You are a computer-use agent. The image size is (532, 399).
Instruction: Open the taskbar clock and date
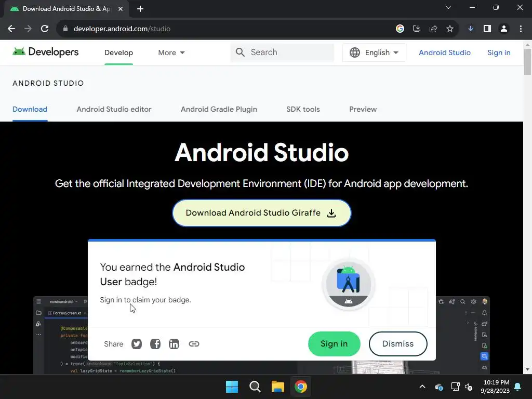tap(495, 387)
